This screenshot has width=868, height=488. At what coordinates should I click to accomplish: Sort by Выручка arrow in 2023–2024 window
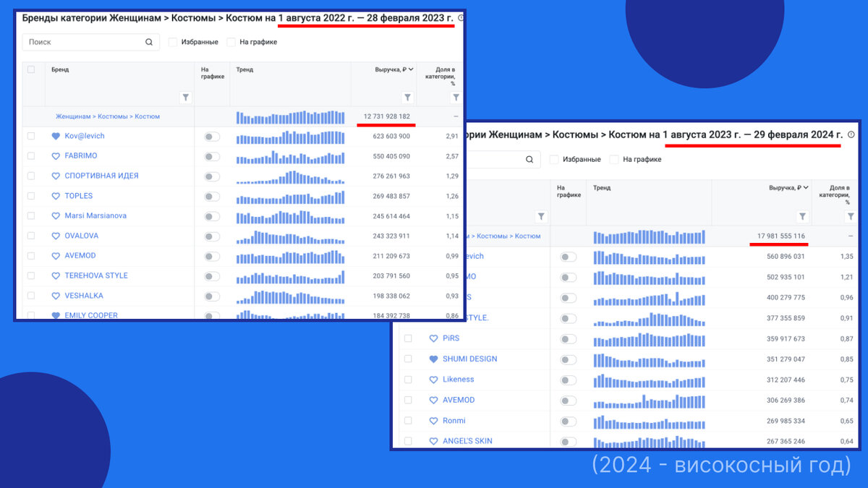tap(807, 188)
